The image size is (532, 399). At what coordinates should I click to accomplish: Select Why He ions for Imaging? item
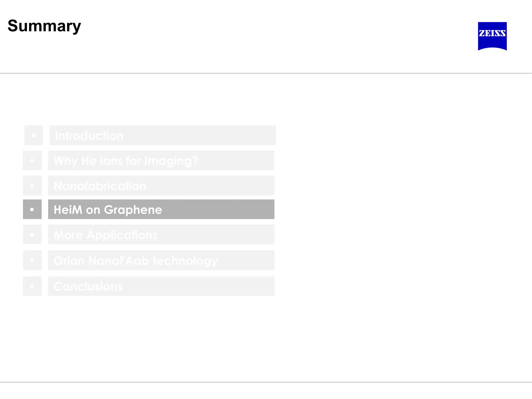(161, 161)
